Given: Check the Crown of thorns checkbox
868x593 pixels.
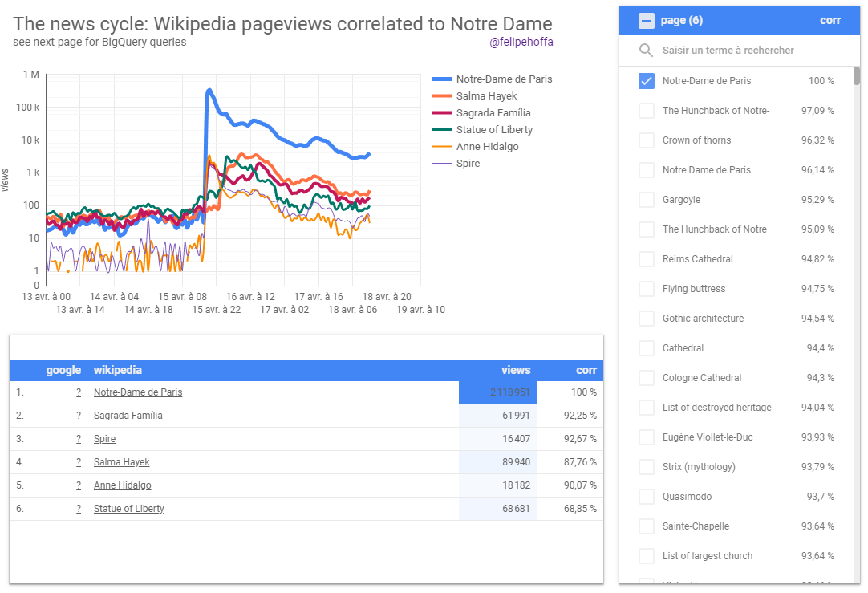Looking at the screenshot, I should tap(646, 140).
